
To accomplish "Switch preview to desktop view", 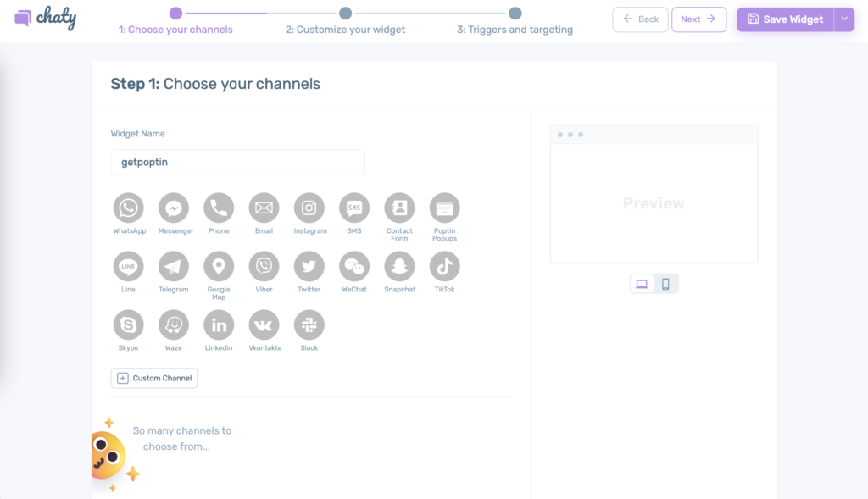I will tap(642, 284).
